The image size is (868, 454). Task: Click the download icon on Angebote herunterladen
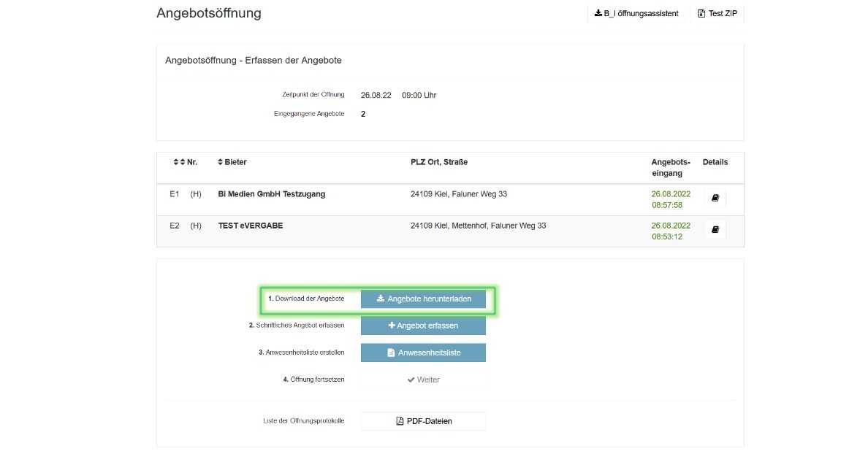[x=381, y=299]
